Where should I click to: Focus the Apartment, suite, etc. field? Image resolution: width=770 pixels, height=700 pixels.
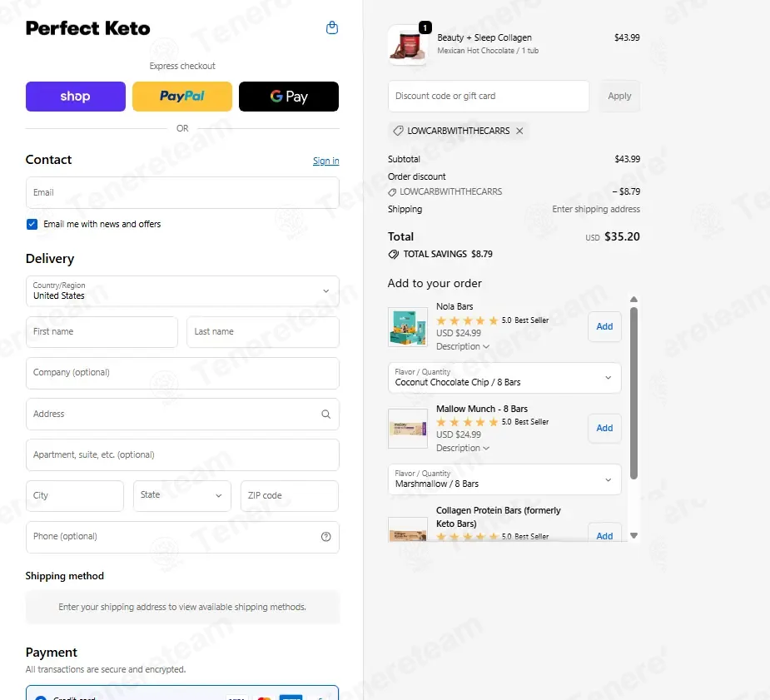tap(182, 454)
